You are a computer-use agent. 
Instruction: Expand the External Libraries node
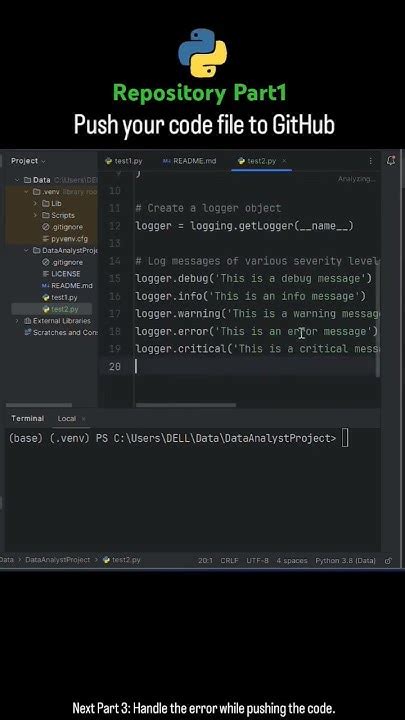tap(17, 321)
